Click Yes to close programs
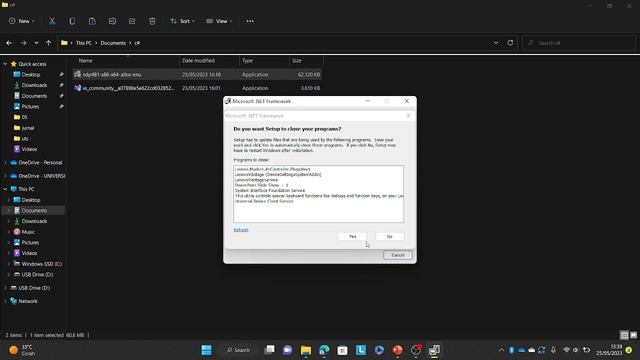This screenshot has height=360, width=640. coord(353,236)
